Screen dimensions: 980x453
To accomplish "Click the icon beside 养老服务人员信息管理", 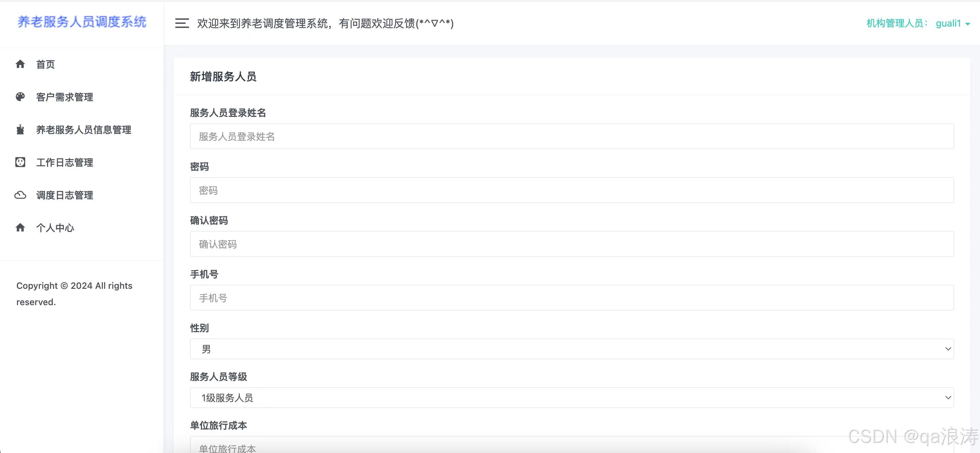I will [20, 129].
